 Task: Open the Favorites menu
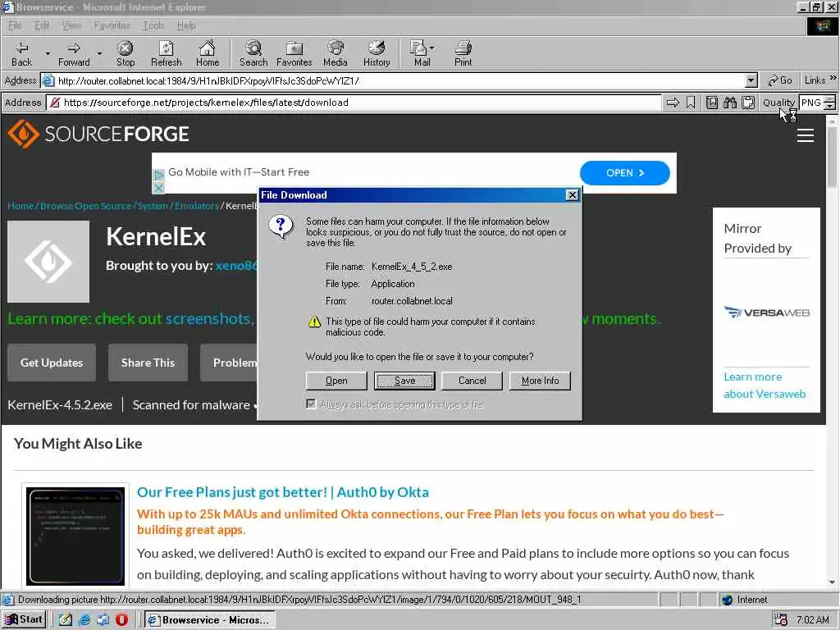pyautogui.click(x=112, y=25)
